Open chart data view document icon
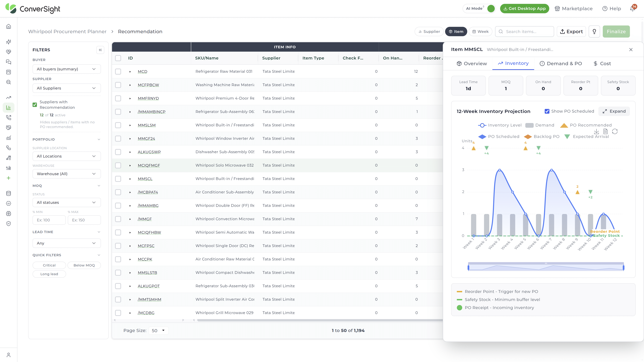This screenshot has height=362, width=644. tap(605, 131)
